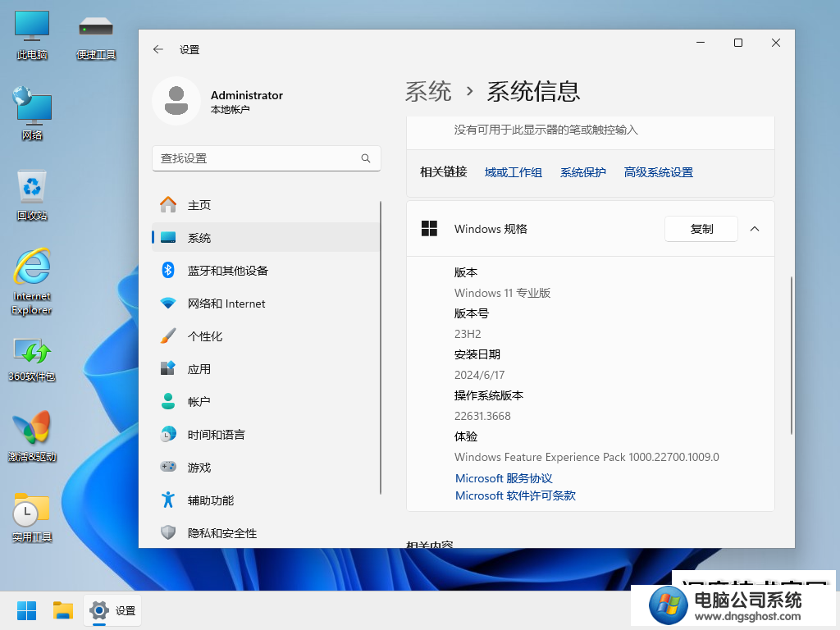This screenshot has height=630, width=840.
Task: Click the 2024/6/17 install date
Action: (x=479, y=374)
